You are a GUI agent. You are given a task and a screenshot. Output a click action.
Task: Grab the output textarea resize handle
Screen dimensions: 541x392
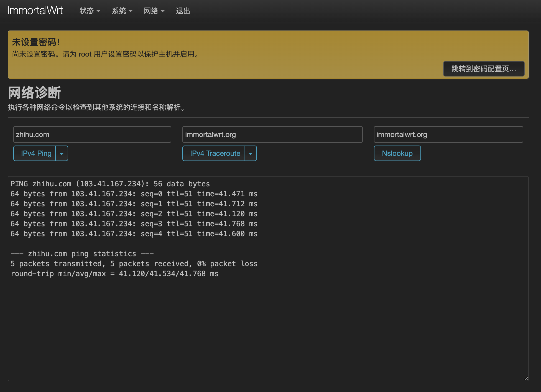[526, 378]
